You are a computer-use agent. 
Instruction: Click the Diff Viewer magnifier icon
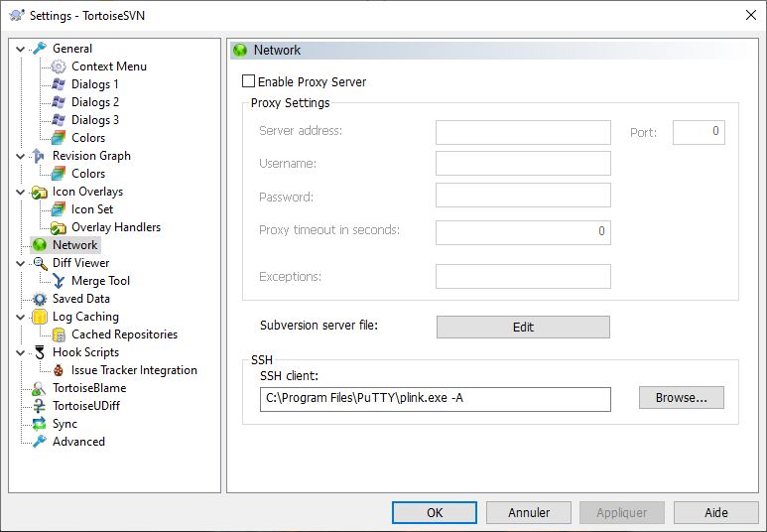coord(40,263)
